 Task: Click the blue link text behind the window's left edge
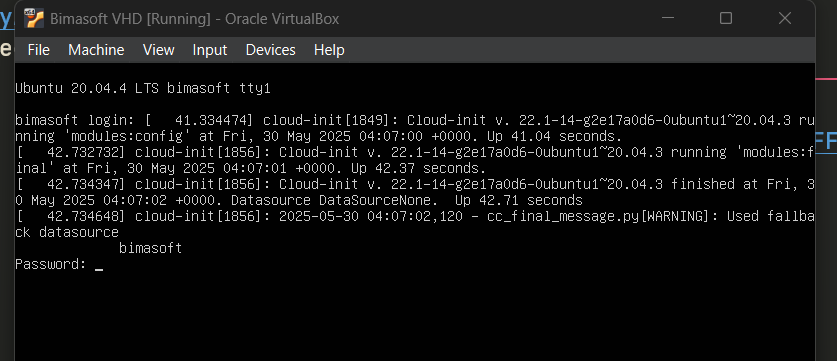coord(6,19)
